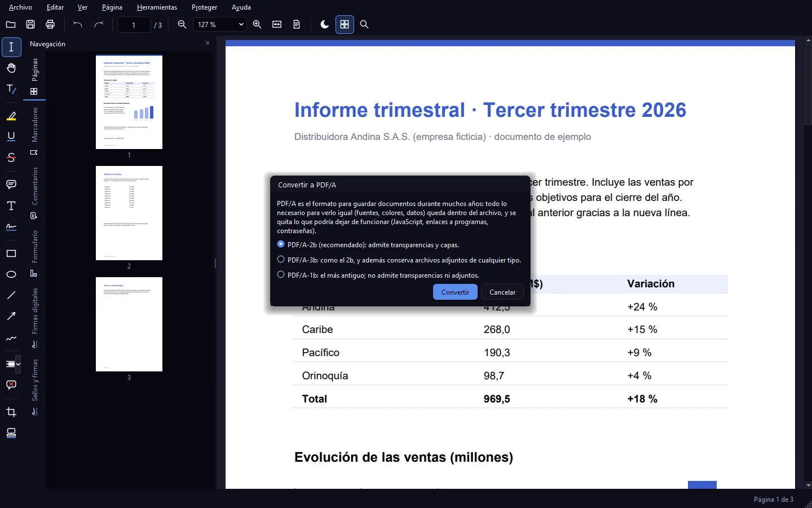Viewport: 812px width, 508px height.
Task: Toggle the navigation panel grid icon
Action: pos(345,24)
